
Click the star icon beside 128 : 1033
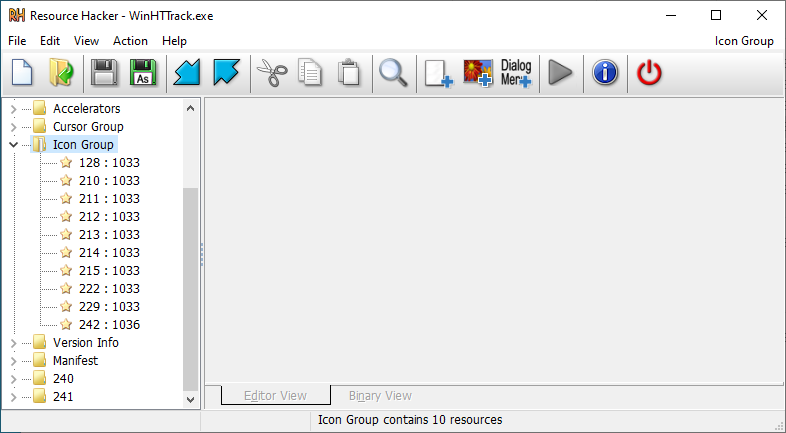(x=66, y=162)
